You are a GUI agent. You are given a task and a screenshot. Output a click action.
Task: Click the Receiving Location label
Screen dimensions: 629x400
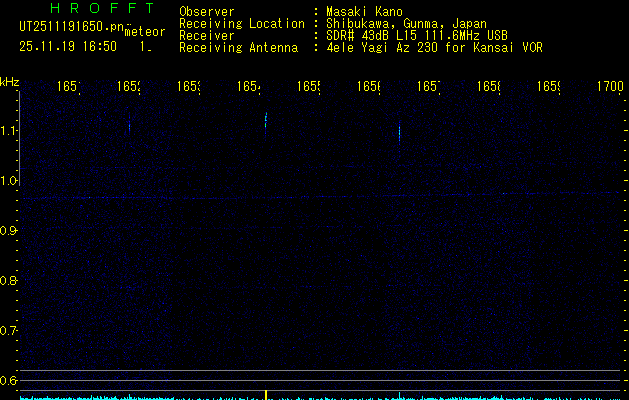click(x=242, y=24)
